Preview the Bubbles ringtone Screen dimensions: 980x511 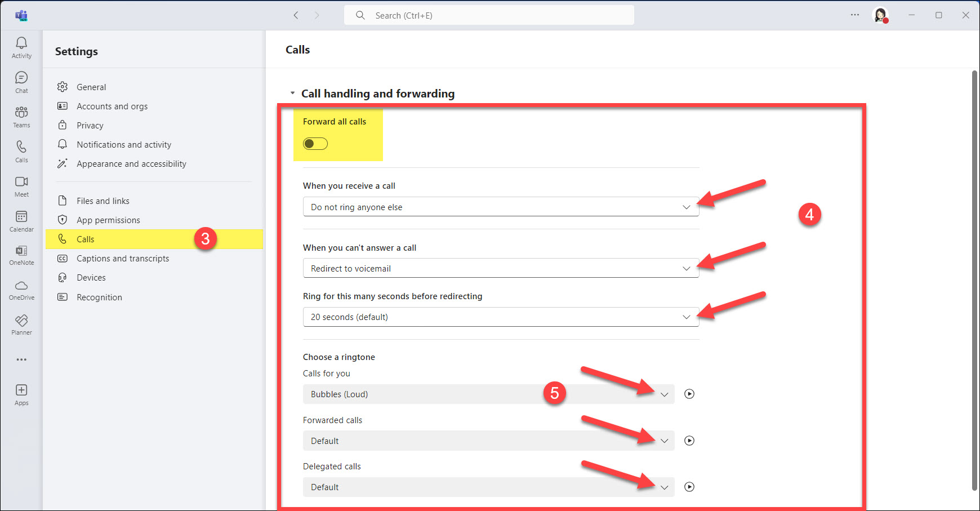[x=689, y=394]
